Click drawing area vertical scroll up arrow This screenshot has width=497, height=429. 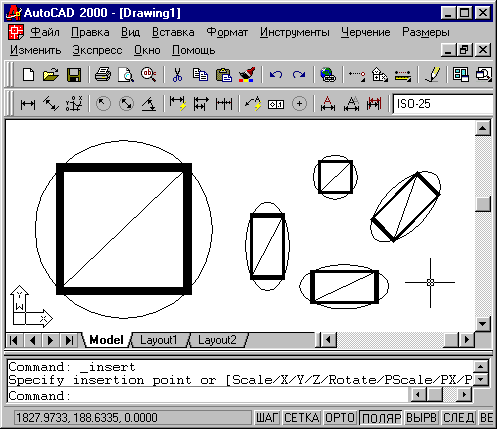tap(483, 128)
